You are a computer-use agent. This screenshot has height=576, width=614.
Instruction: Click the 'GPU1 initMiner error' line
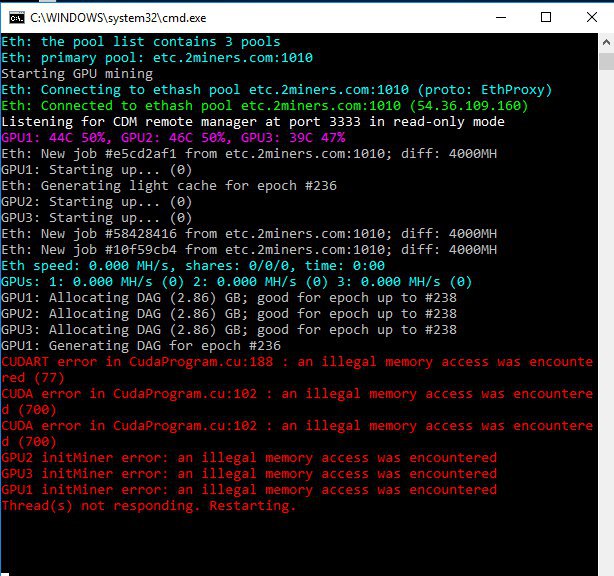point(249,490)
